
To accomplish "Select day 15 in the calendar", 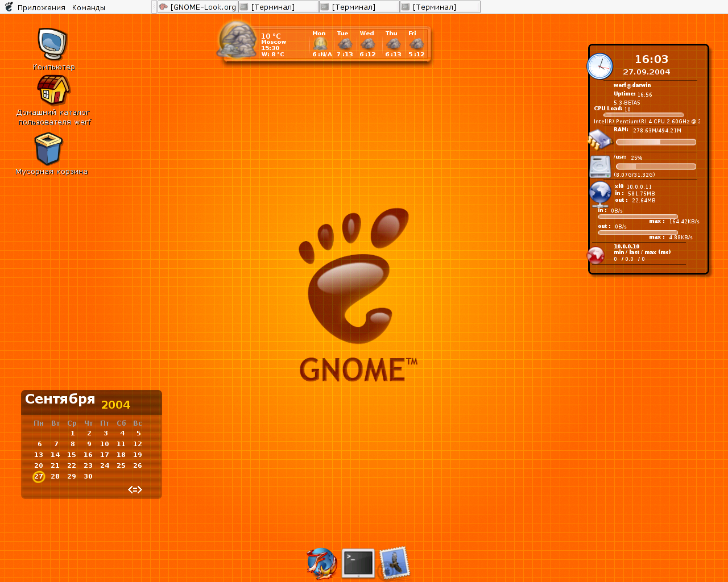I will coord(72,455).
